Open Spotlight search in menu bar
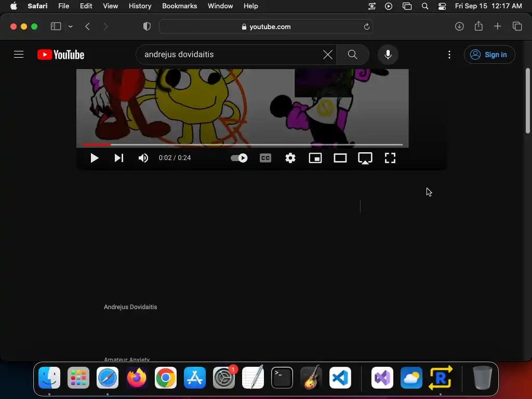Viewport: 532px width, 399px height. [x=425, y=6]
